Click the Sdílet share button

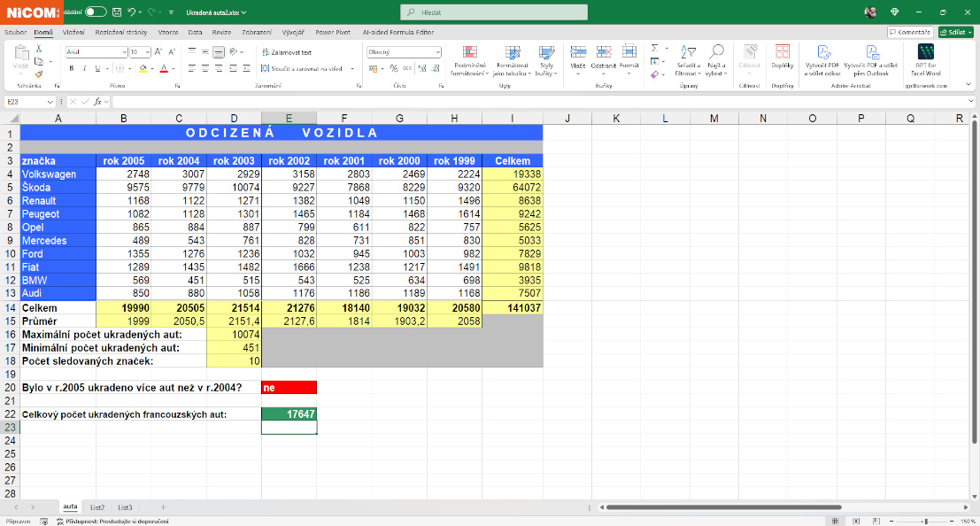click(955, 32)
